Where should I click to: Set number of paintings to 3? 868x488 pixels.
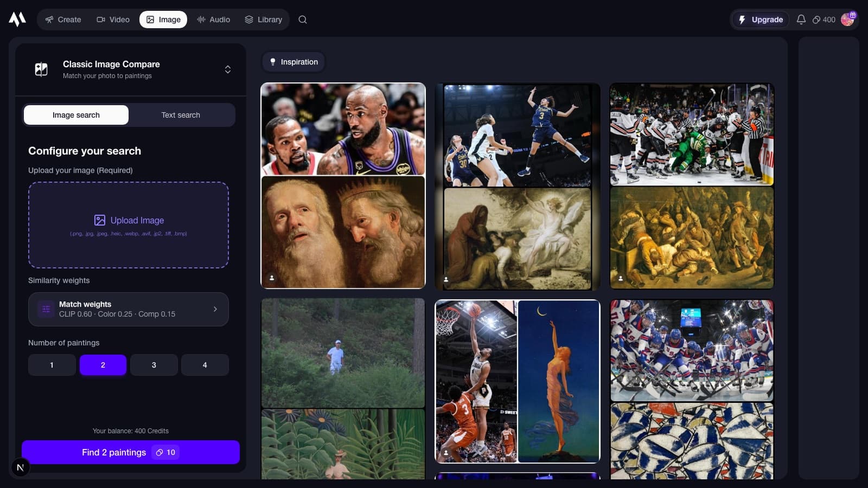coord(154,365)
